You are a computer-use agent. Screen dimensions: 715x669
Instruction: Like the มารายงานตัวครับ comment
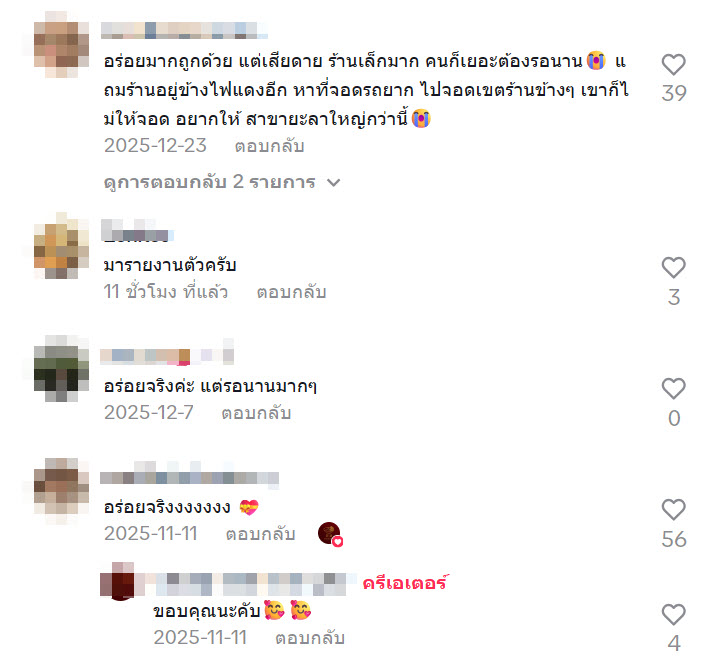[674, 268]
